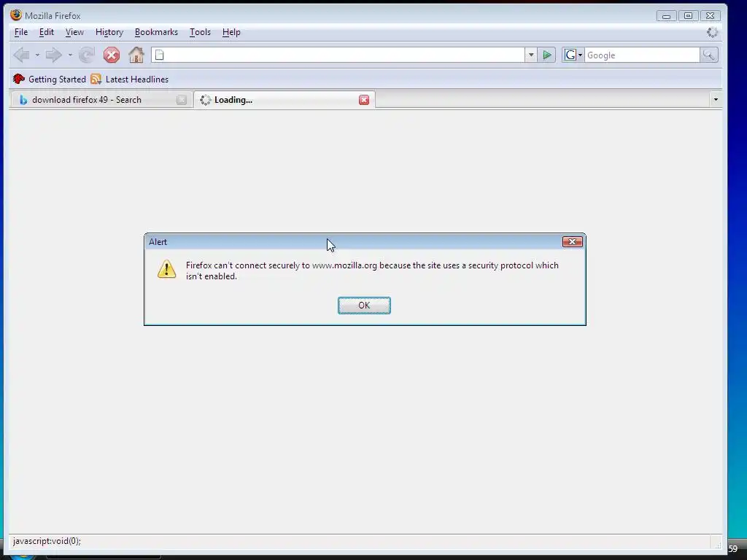Click the Back navigation arrow
747x560 pixels.
click(21, 55)
